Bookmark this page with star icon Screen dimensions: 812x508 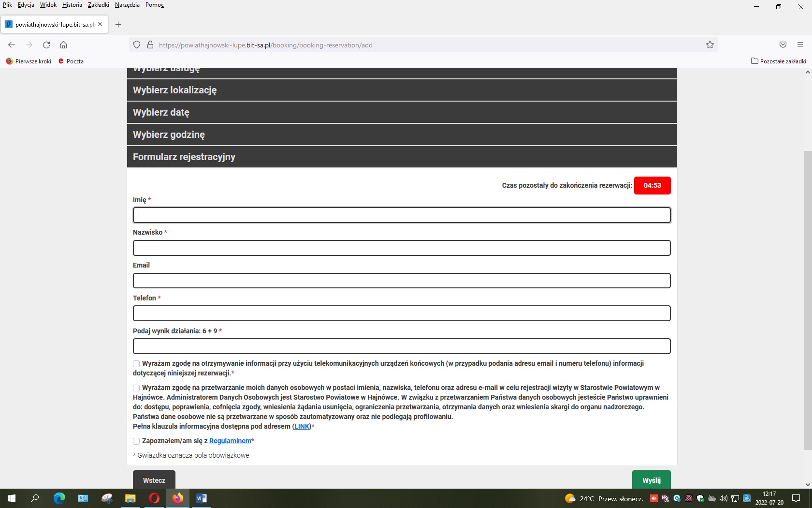point(710,45)
